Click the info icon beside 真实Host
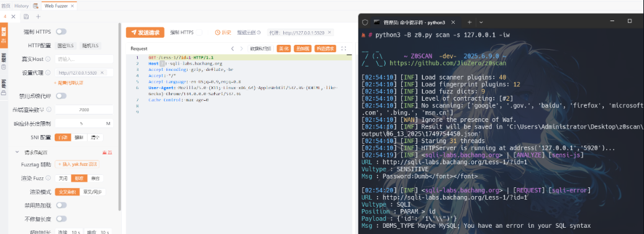Image resolution: width=644 pixels, height=234 pixels. [x=48, y=59]
